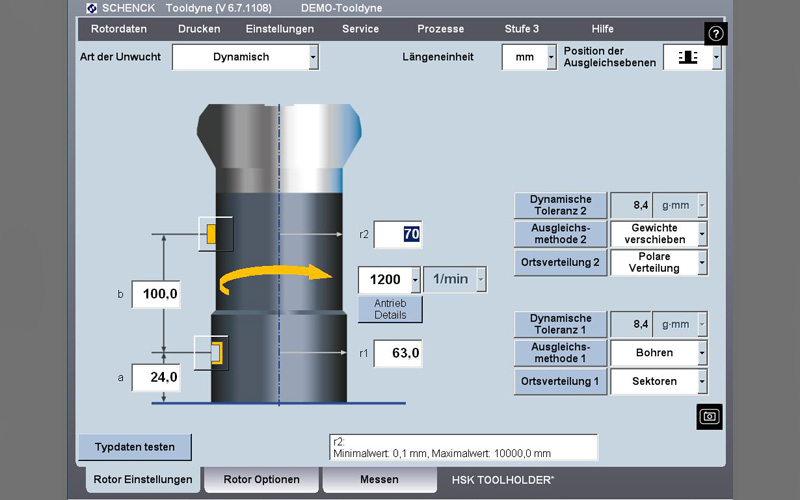Click the lower correction plane marker icon
This screenshot has width=800, height=500.
(x=213, y=352)
